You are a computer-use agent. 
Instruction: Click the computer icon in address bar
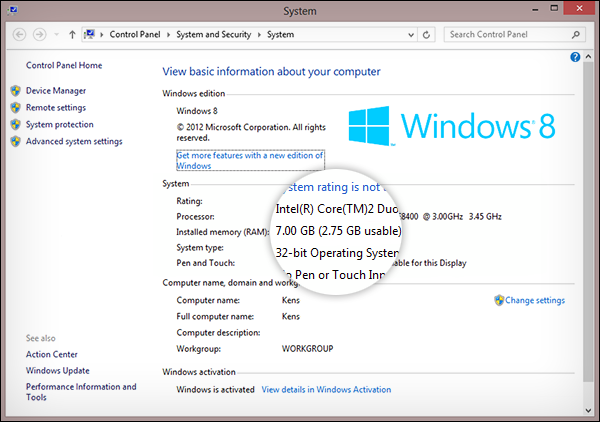click(90, 34)
